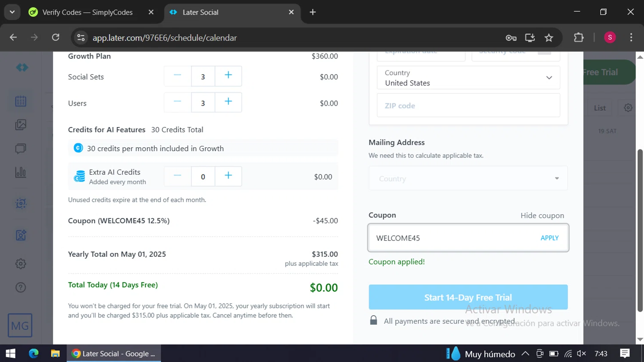This screenshot has height=362, width=644.
Task: Click the Later Social Chrome taskbar button
Action: click(x=114, y=353)
